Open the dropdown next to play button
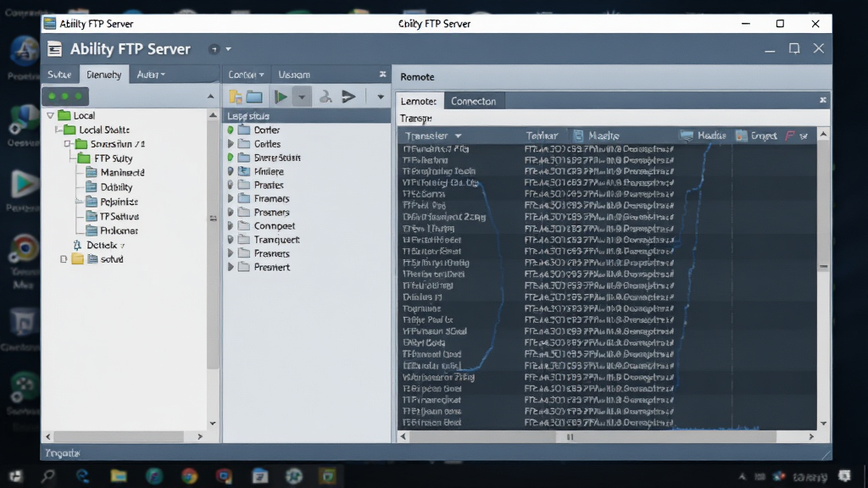The height and width of the screenshot is (488, 868). click(x=302, y=97)
